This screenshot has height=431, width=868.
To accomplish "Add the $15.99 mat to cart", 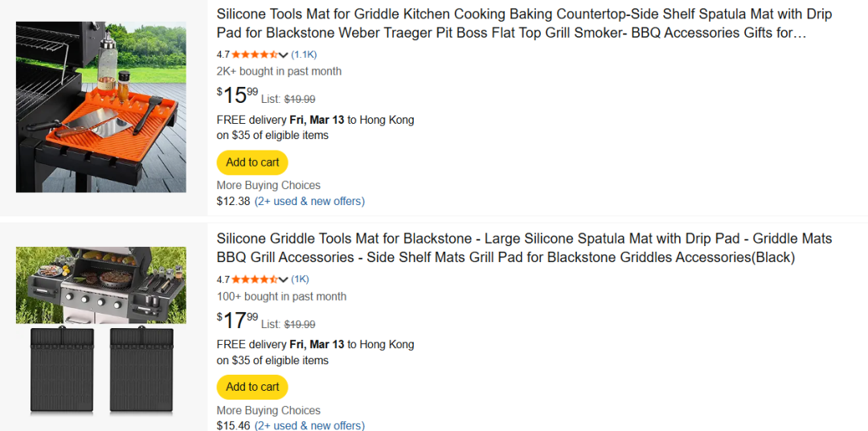I will tap(252, 162).
